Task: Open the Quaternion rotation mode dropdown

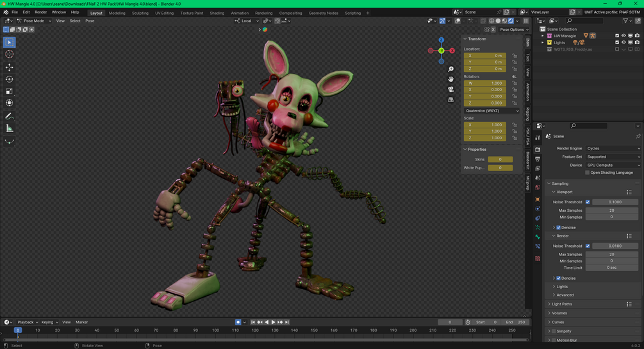Action: 492,111
